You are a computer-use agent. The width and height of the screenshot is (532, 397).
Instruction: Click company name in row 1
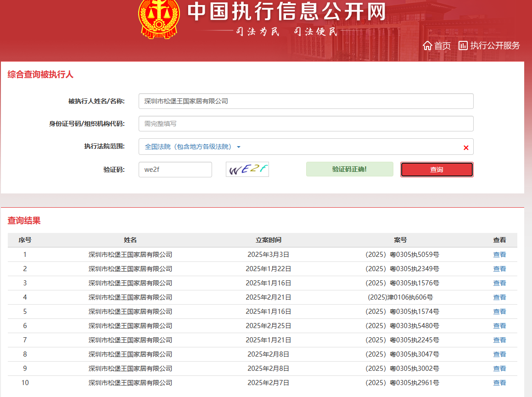point(130,255)
